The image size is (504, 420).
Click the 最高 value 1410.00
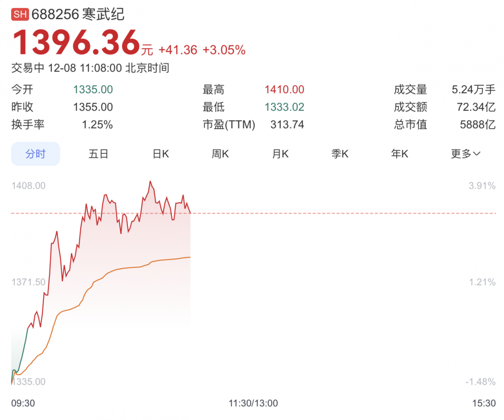(284, 90)
